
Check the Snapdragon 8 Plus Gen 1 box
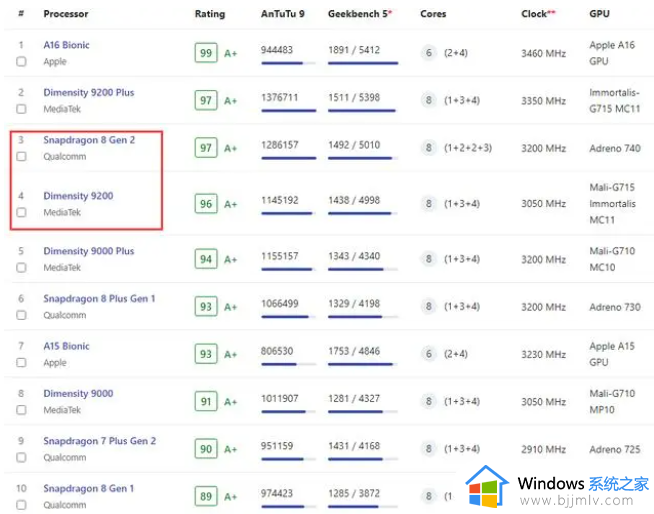(x=21, y=315)
